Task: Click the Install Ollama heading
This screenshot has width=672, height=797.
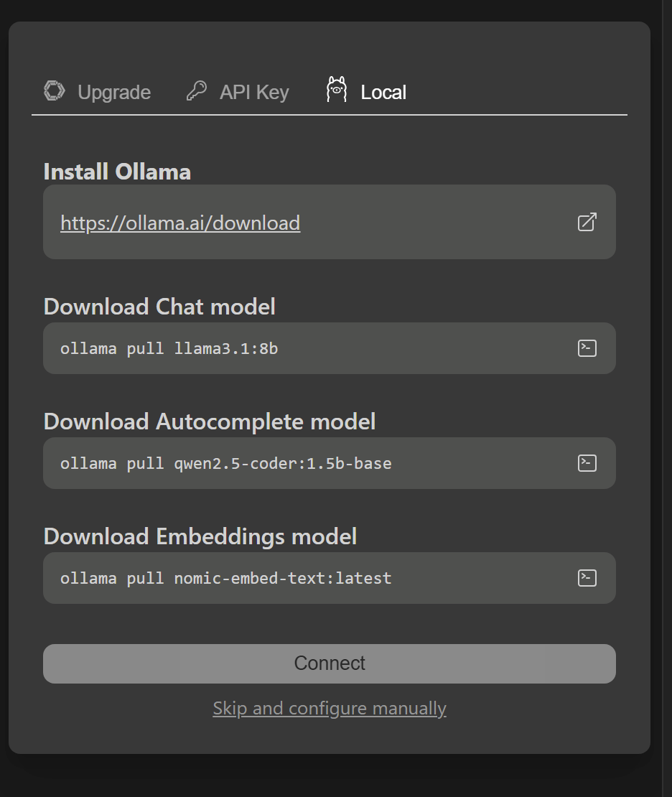Action: 117,172
